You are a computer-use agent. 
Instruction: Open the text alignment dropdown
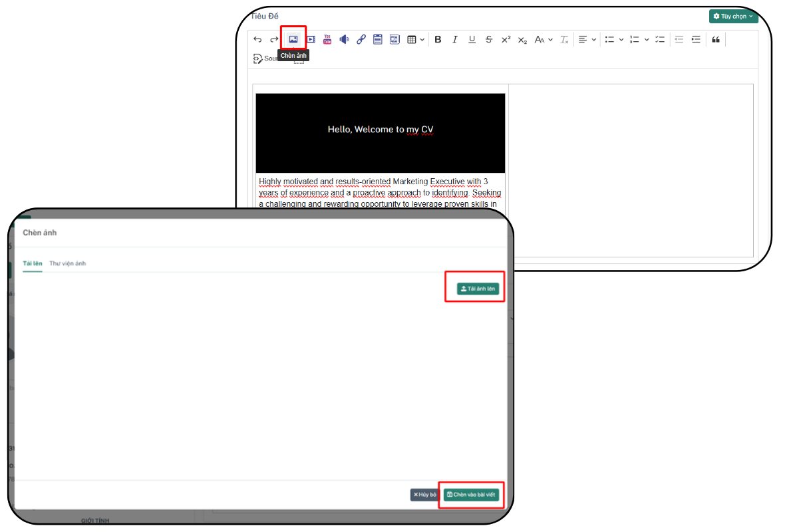587,39
